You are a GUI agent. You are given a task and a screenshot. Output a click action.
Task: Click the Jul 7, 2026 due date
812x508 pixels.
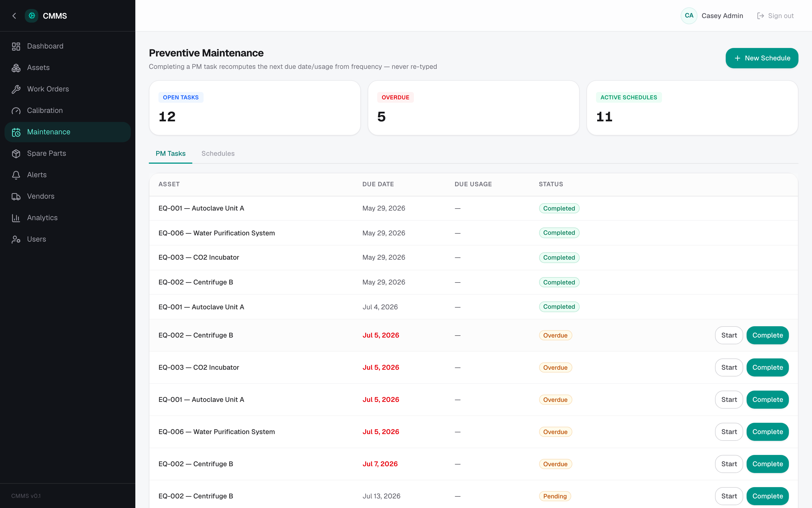pyautogui.click(x=380, y=464)
